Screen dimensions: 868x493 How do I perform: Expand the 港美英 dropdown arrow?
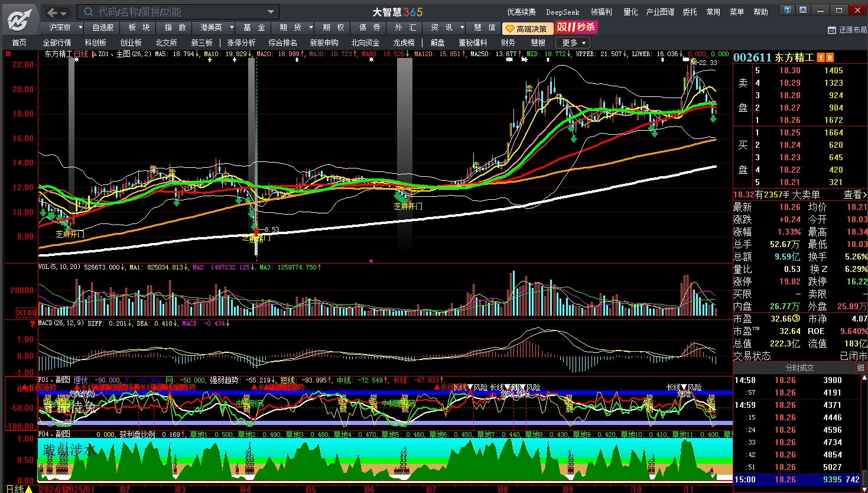[232, 27]
